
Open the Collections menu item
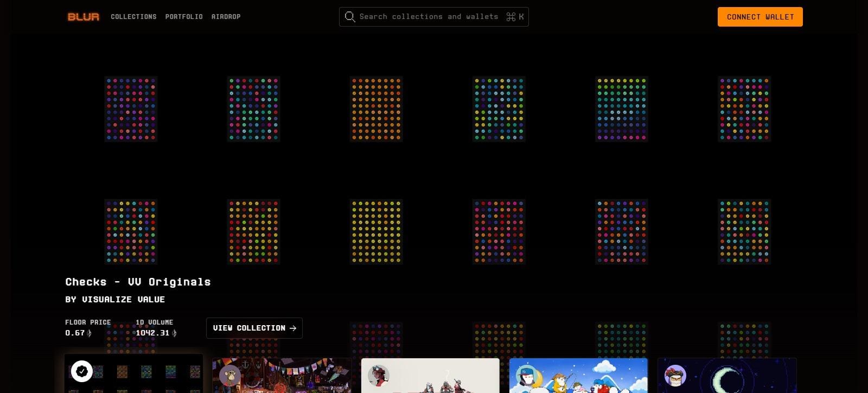(133, 17)
